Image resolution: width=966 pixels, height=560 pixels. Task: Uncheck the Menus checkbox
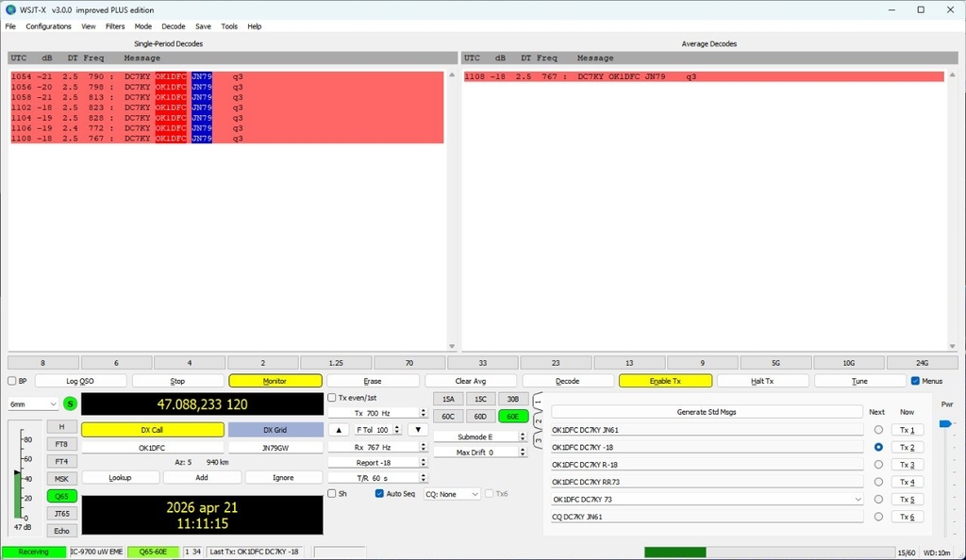(x=915, y=381)
